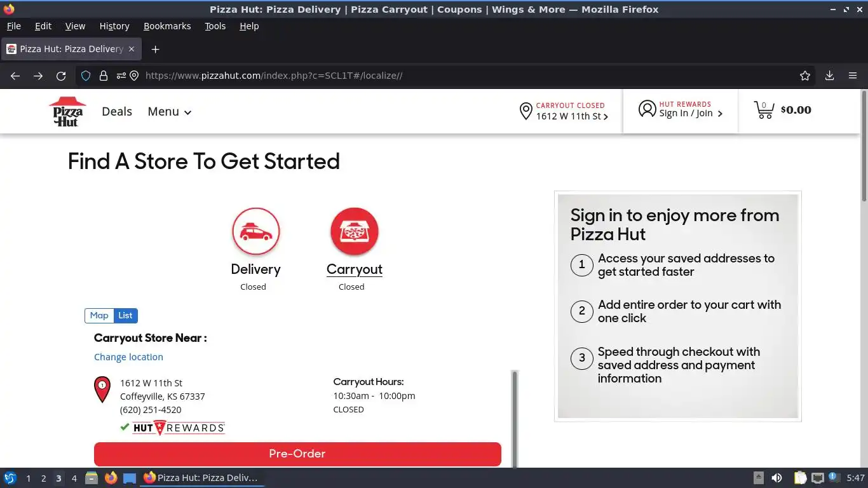Switch to workspace 1 in taskbar
The width and height of the screenshot is (868, 488).
pyautogui.click(x=28, y=478)
